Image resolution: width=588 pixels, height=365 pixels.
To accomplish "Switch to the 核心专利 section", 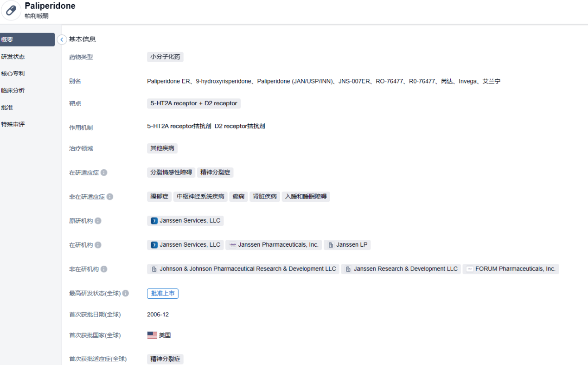I will (x=13, y=73).
